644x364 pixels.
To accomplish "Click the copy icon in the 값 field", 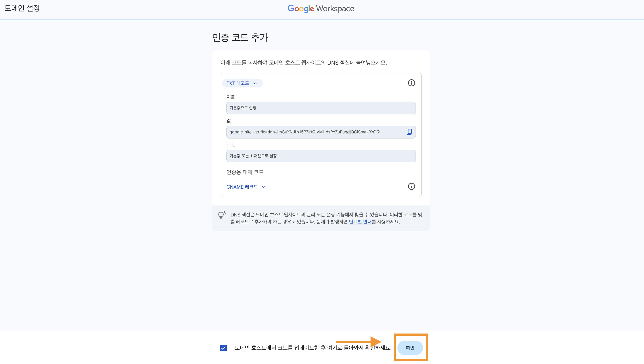I will pos(409,132).
